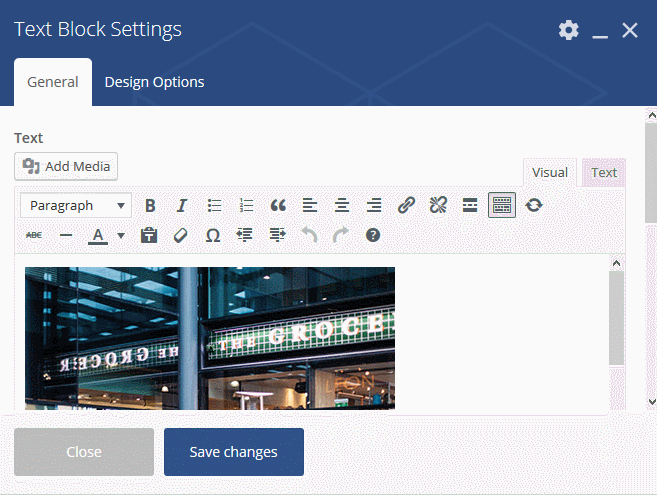Click the editor's vertical scrollbar thumb
657x495 pixels.
pyautogui.click(x=616, y=318)
